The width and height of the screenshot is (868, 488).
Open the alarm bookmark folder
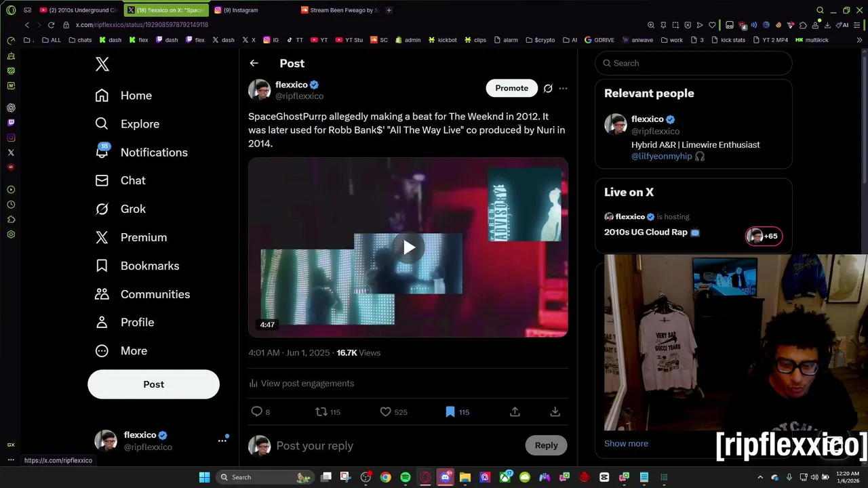(x=506, y=40)
